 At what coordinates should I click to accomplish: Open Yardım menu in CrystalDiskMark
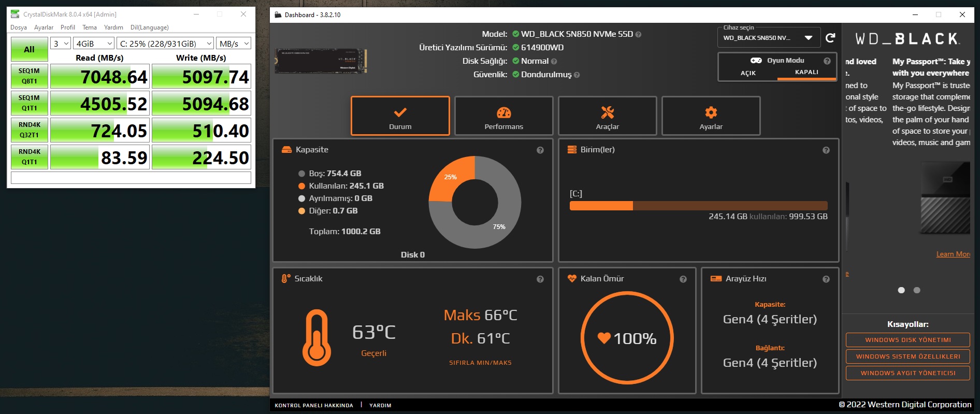(x=113, y=27)
